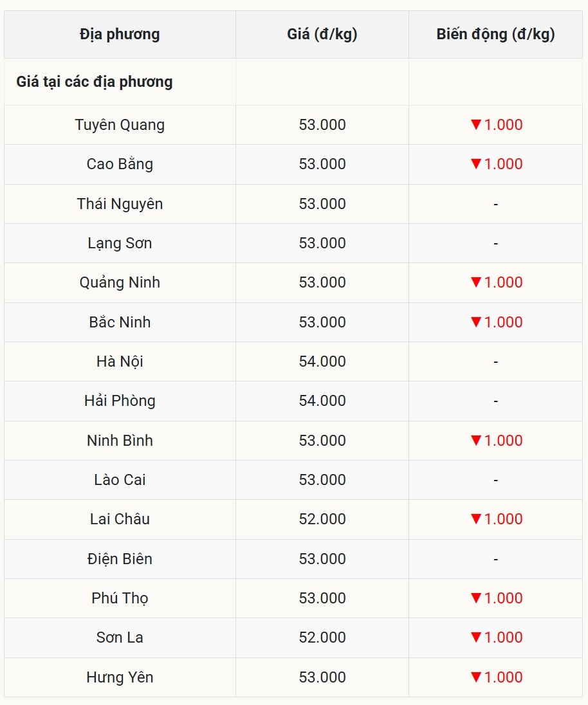This screenshot has width=588, height=705.
Task: Select the Lạng Sơn location cell
Action: tap(120, 243)
